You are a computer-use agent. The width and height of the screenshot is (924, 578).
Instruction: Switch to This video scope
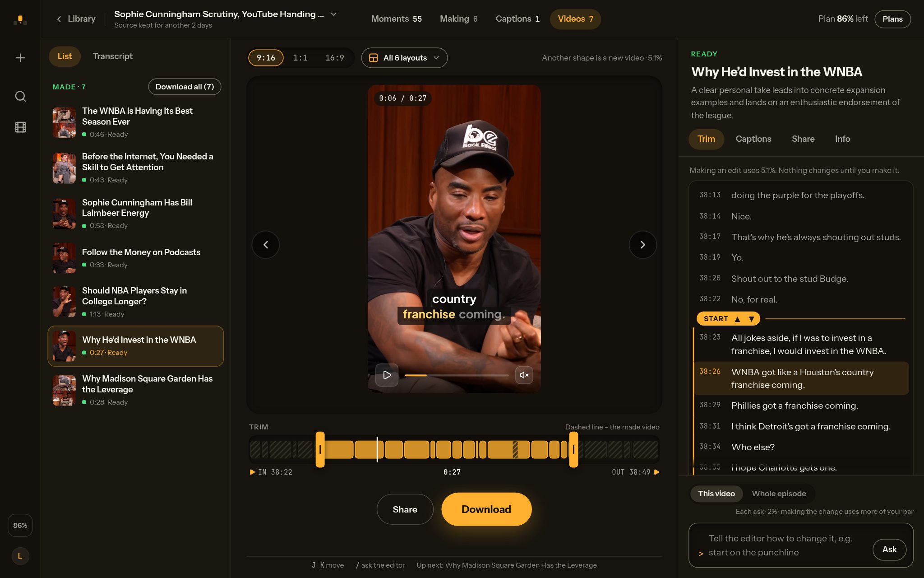pyautogui.click(x=716, y=494)
